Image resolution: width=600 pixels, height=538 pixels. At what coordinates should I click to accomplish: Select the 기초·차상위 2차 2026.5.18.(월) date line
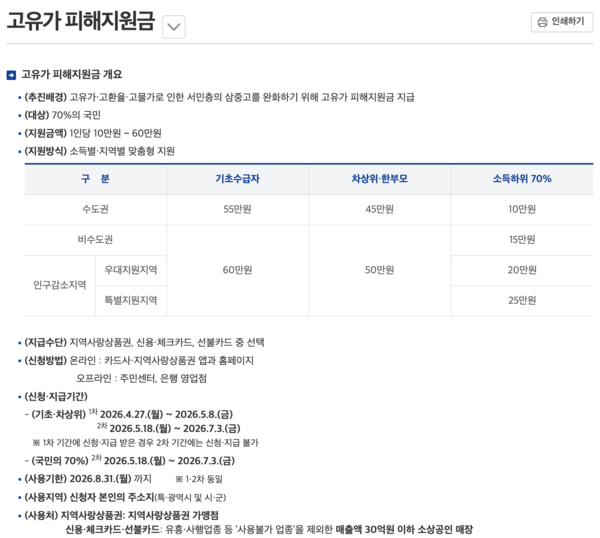point(168,428)
